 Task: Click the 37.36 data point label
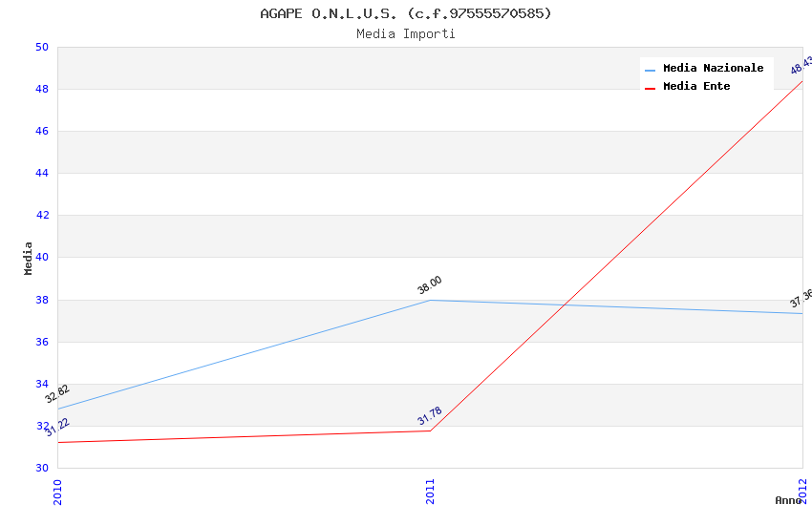click(801, 299)
